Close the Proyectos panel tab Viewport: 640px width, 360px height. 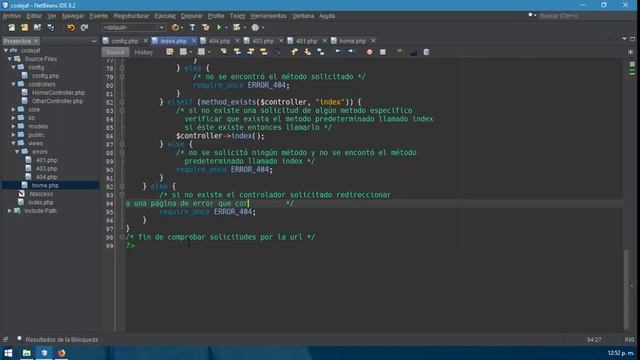[36, 41]
